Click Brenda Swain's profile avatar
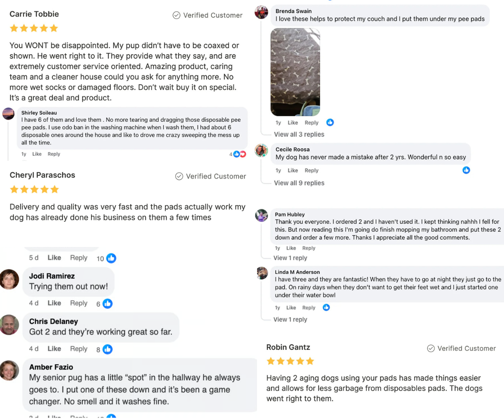This screenshot has width=504, height=420. pos(262,12)
